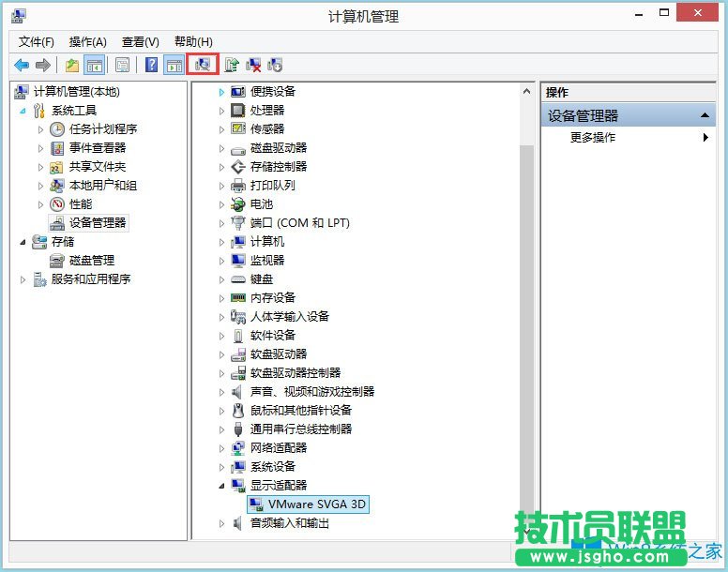Expand the 端口 (COM 和 LPT) category
This screenshot has width=728, height=572.
tap(221, 223)
